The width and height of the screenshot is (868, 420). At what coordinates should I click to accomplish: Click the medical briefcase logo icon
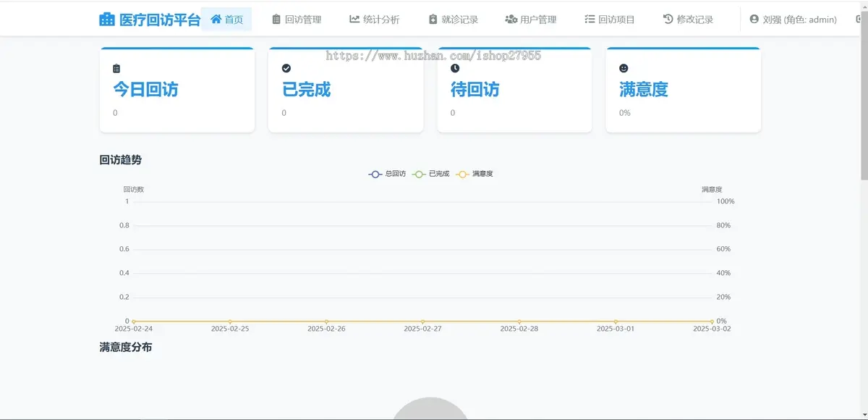click(107, 20)
